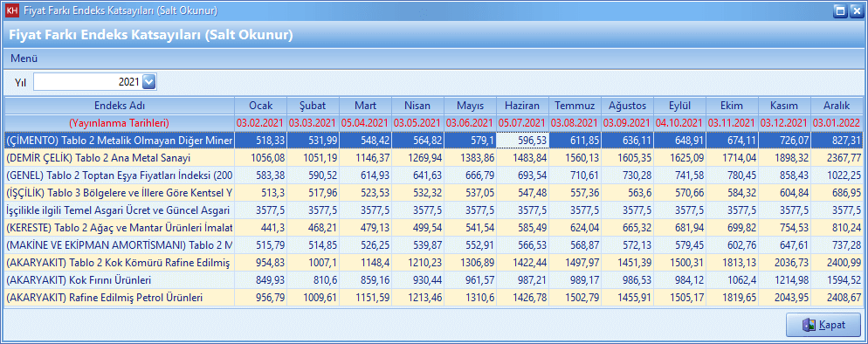
Task: Click the ÇİMENTO Aralık value 827,31
Action: (x=837, y=141)
